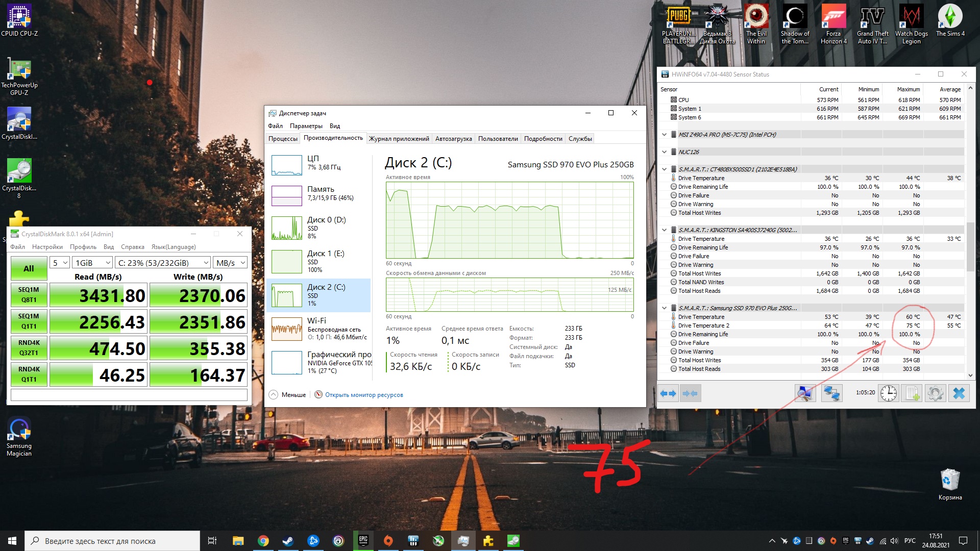Open CrystalDiskMark test count dropdown
This screenshot has height=551, width=980.
point(60,263)
